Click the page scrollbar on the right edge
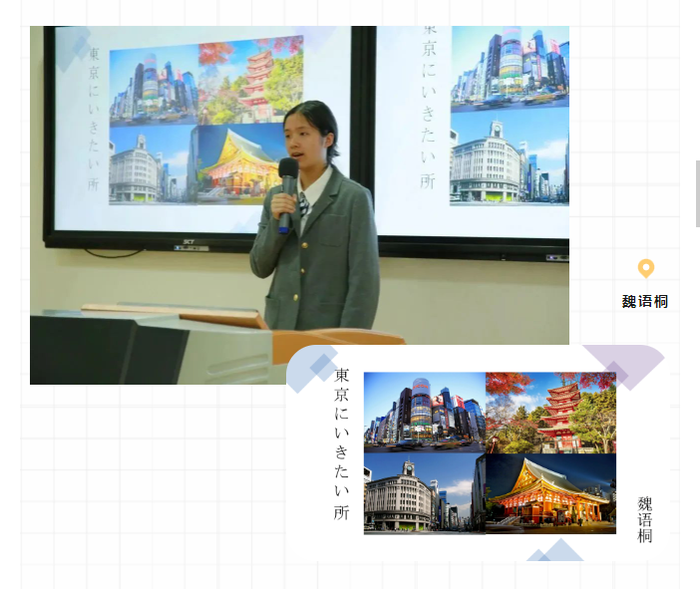Viewport: 700px width, 589px height. click(x=698, y=194)
